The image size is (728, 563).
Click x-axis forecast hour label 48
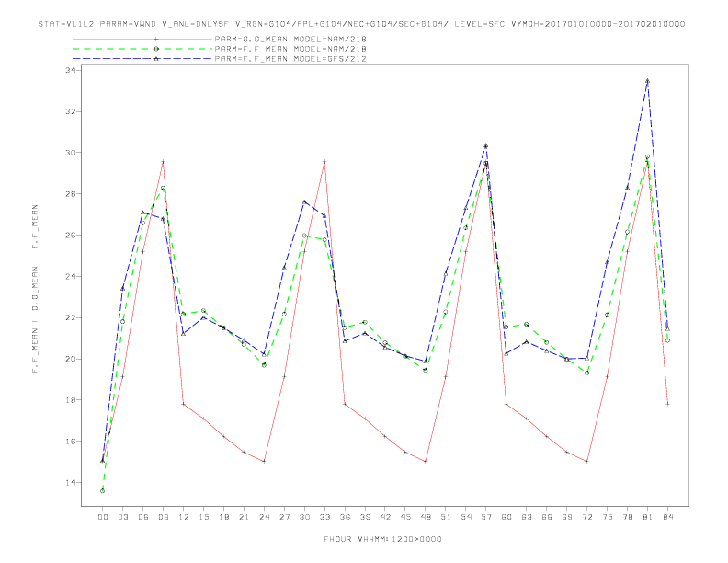pyautogui.click(x=426, y=517)
